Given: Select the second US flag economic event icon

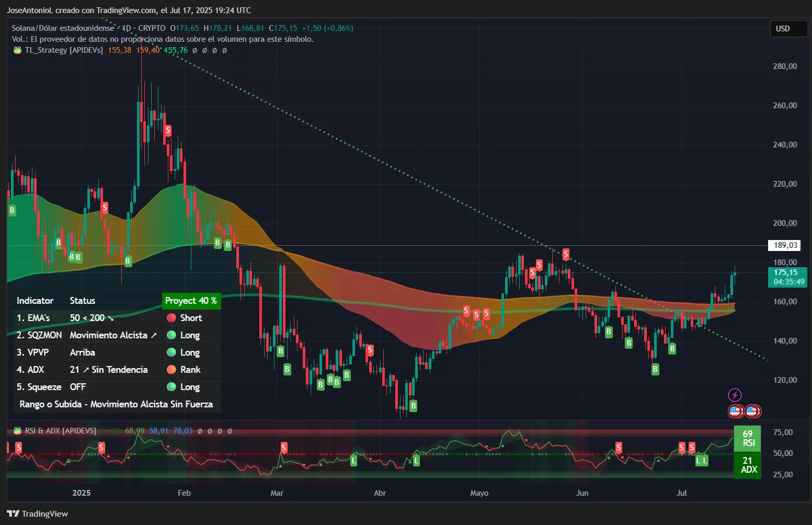Looking at the screenshot, I should pos(752,411).
